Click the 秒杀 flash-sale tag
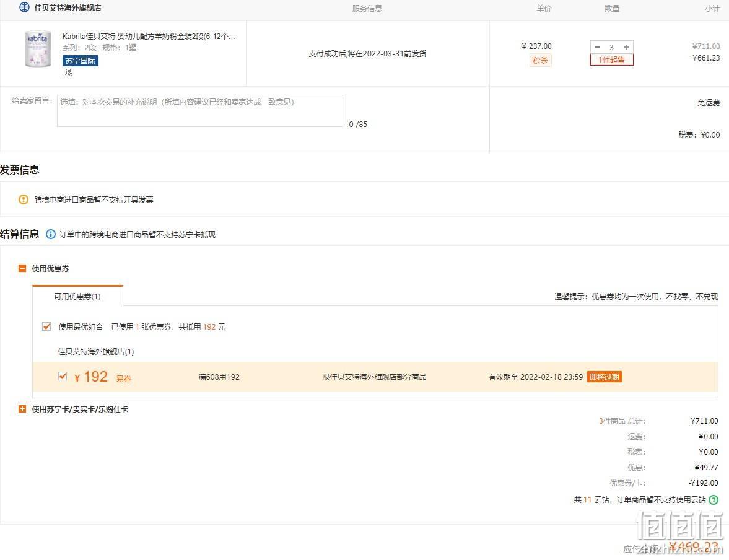The image size is (729, 560). [539, 60]
